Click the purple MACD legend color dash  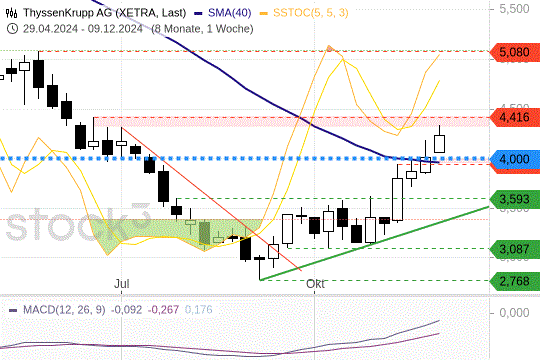(13, 310)
